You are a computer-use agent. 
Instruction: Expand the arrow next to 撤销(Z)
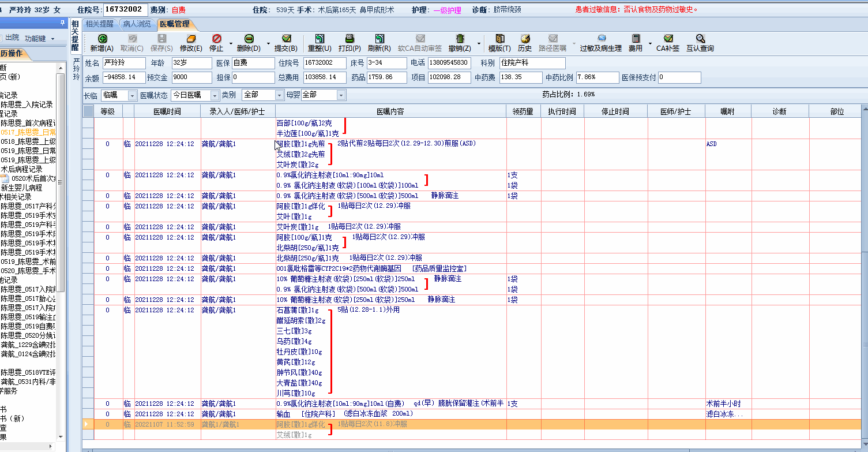[x=478, y=43]
